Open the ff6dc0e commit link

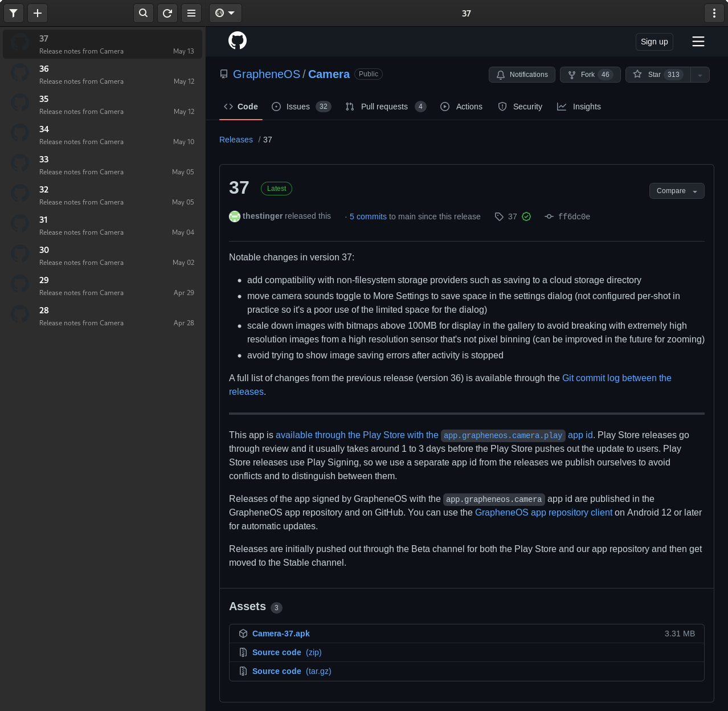pyautogui.click(x=574, y=216)
